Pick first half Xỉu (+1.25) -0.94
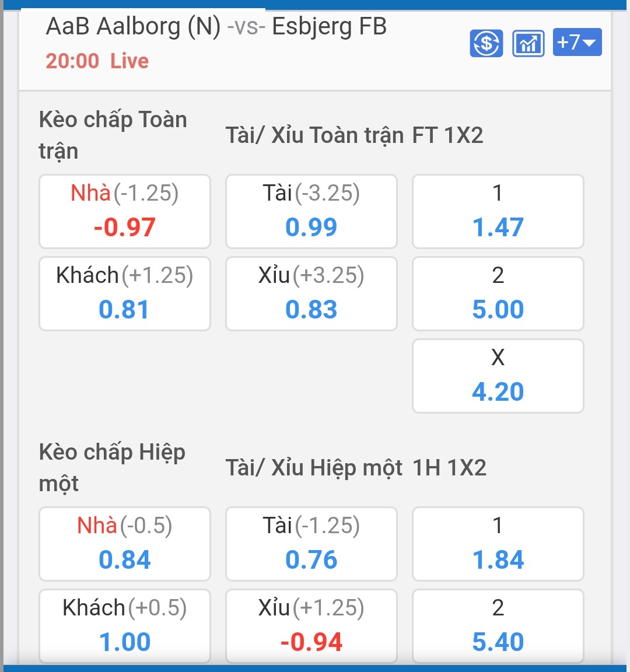The height and width of the screenshot is (672, 630). click(311, 626)
